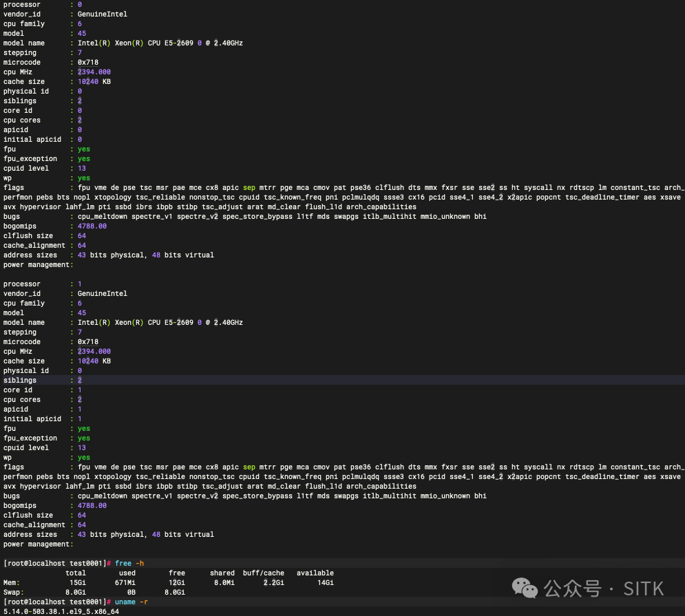Image resolution: width=685 pixels, height=616 pixels.
Task: Select the kernel version '5.14.0-503.38.1.el9_5.x86_64'
Action: click(x=61, y=611)
